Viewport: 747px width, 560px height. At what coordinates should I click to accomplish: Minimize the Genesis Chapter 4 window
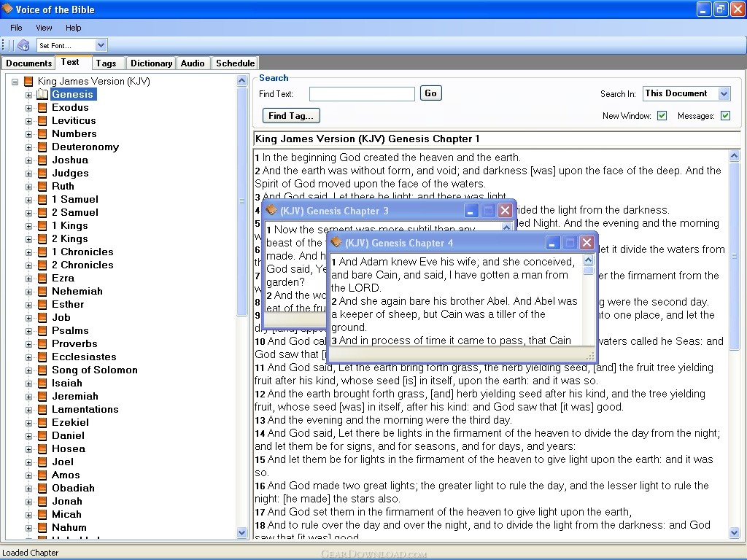click(x=552, y=243)
